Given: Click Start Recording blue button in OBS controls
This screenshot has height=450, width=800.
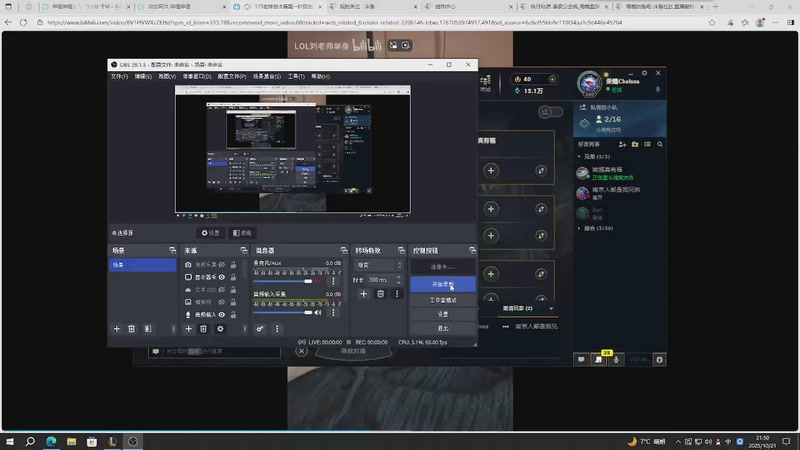Looking at the screenshot, I should [x=443, y=284].
